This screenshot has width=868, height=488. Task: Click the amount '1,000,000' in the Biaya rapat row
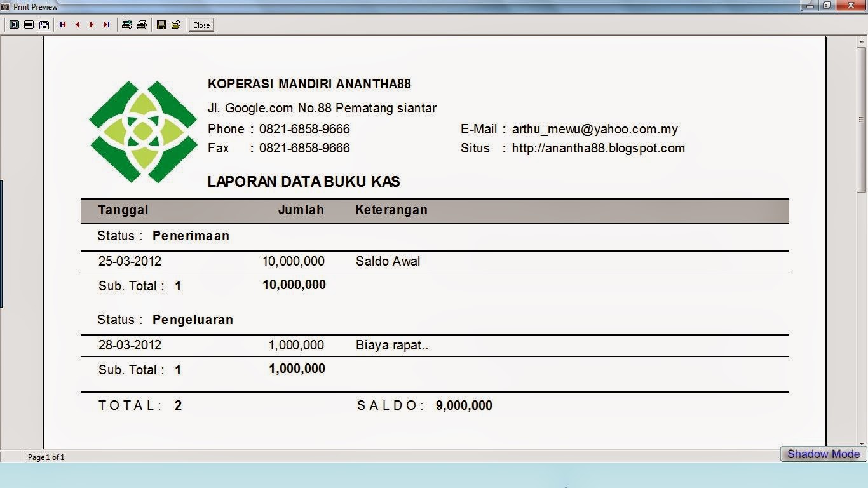click(x=296, y=345)
